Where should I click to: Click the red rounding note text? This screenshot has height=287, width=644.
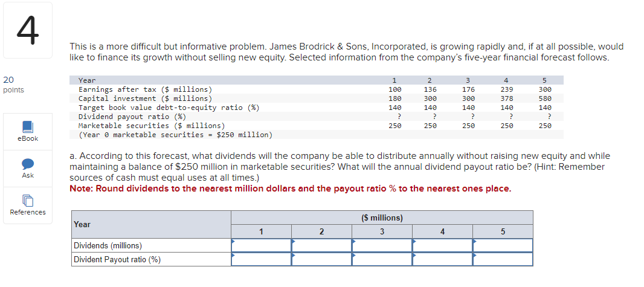tap(291, 189)
